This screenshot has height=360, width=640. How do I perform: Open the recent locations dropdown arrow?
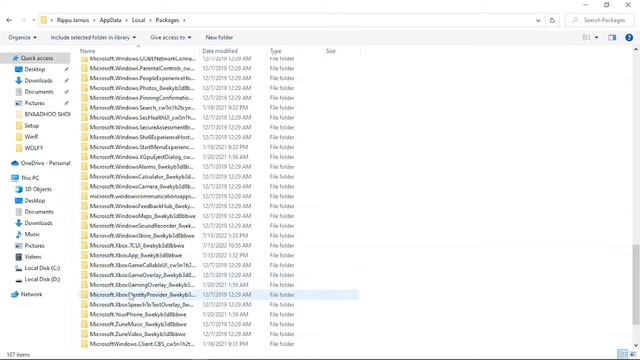point(34,20)
